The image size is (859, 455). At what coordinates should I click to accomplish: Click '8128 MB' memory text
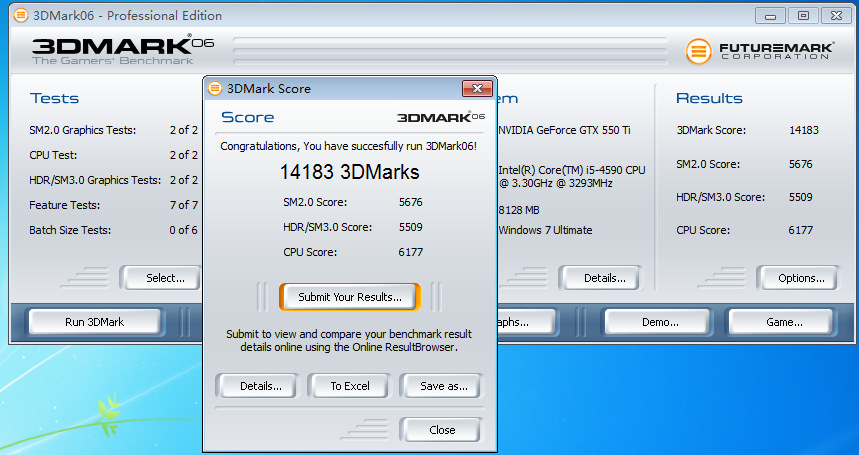click(519, 210)
